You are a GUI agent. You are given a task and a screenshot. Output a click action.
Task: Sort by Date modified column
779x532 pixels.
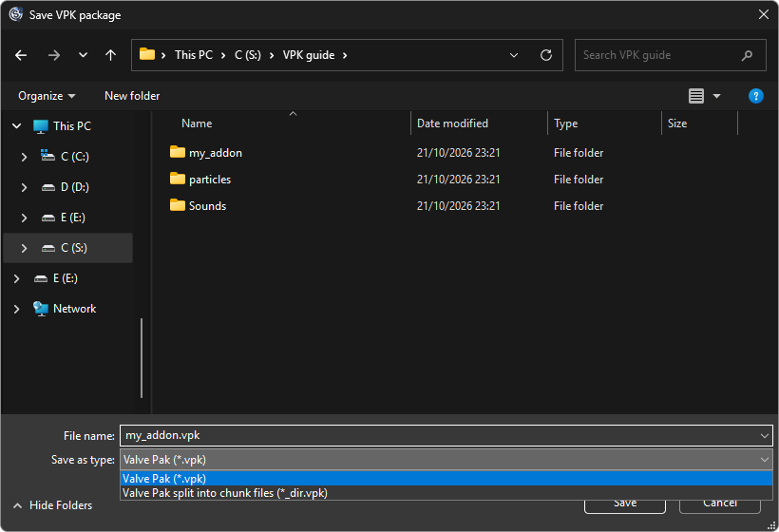[x=452, y=123]
